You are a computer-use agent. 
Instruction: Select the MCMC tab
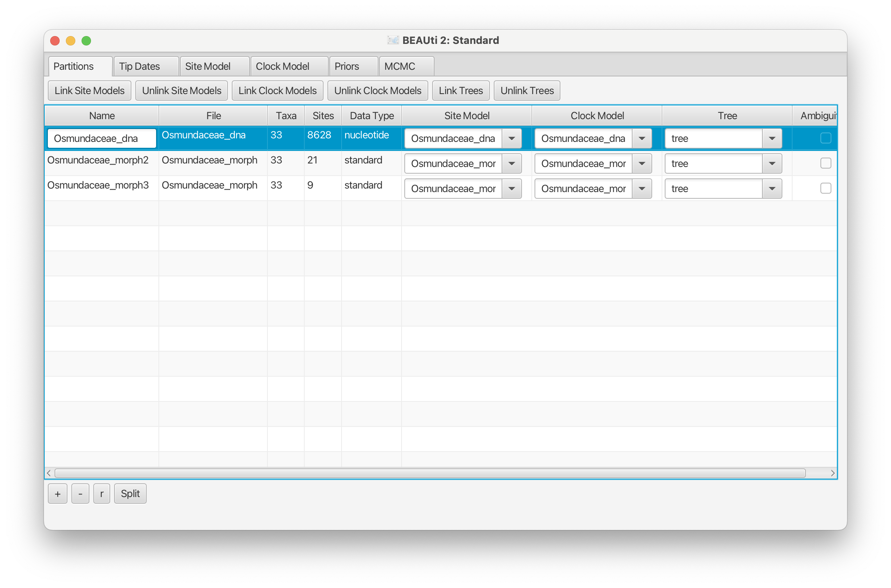pyautogui.click(x=406, y=66)
